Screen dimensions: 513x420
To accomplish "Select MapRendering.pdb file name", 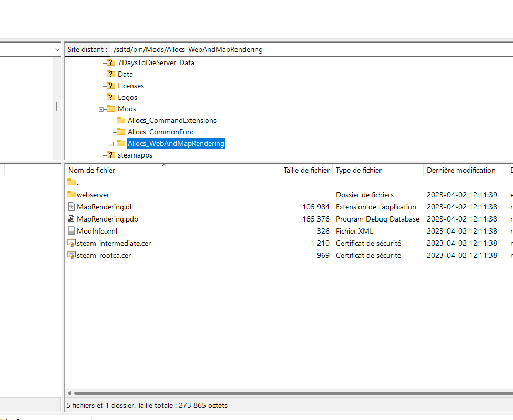I will 107,219.
